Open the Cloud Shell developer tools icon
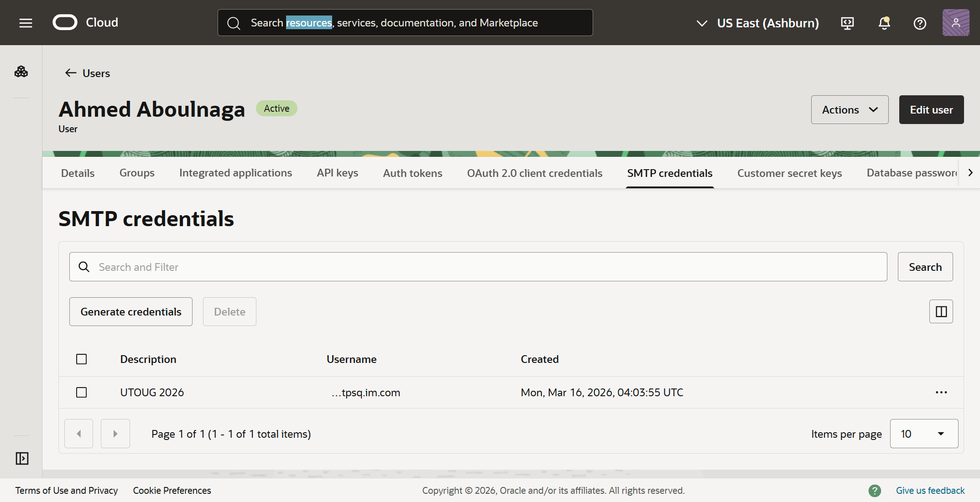This screenshot has height=502, width=980. [847, 23]
